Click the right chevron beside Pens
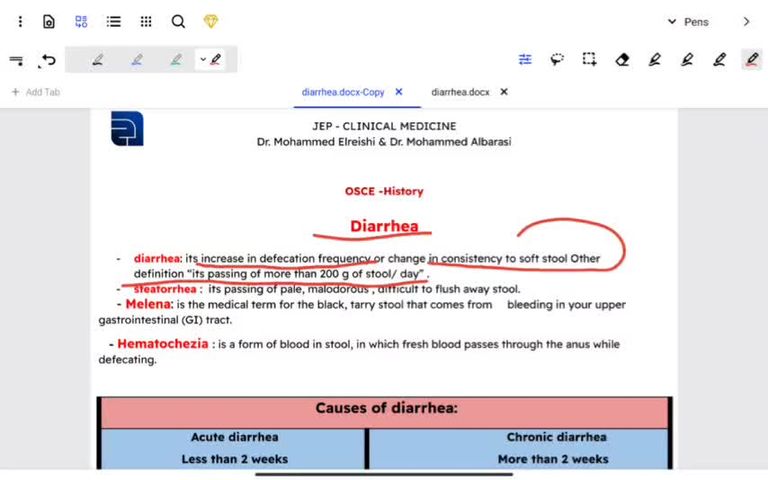The width and height of the screenshot is (768, 480). pyautogui.click(x=746, y=22)
